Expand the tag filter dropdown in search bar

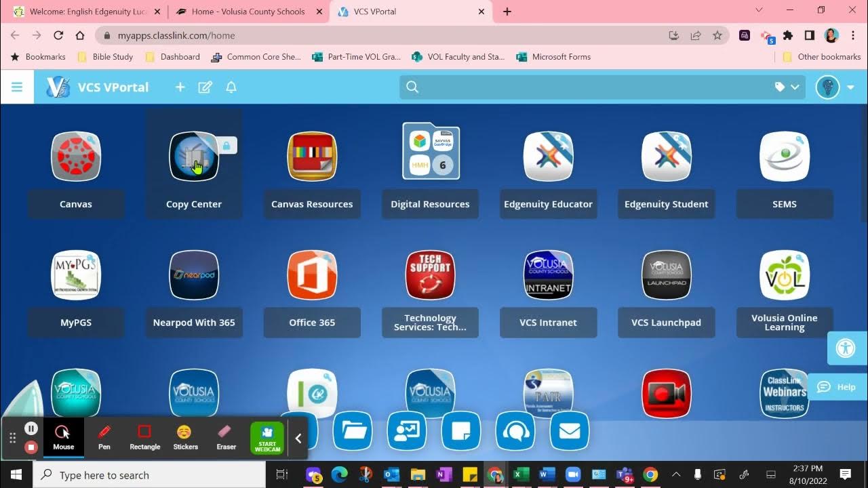click(787, 87)
